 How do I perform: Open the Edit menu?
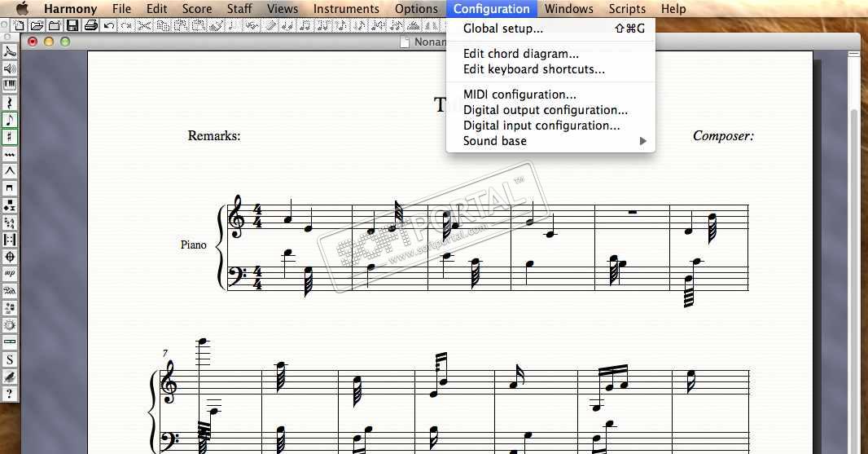pos(156,9)
